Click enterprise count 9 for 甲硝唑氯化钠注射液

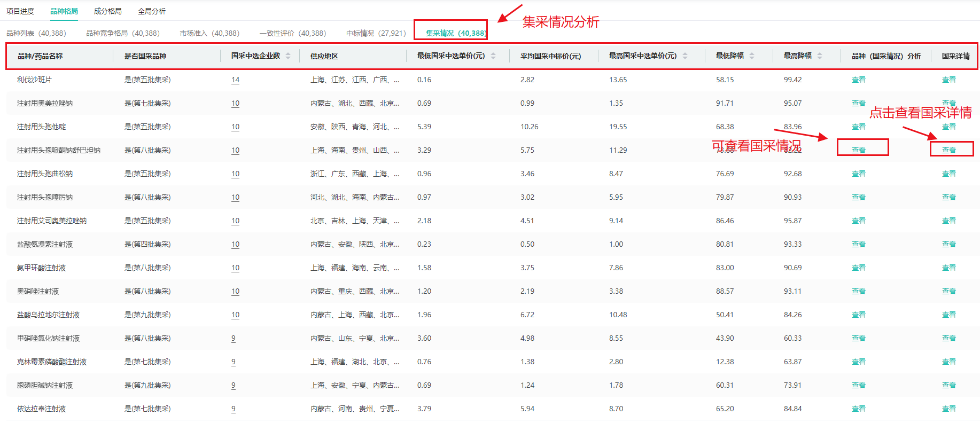(x=234, y=338)
